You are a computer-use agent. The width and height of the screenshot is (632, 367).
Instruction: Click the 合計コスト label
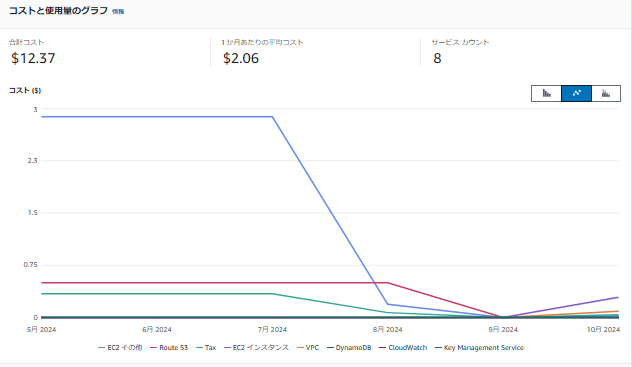(27, 42)
